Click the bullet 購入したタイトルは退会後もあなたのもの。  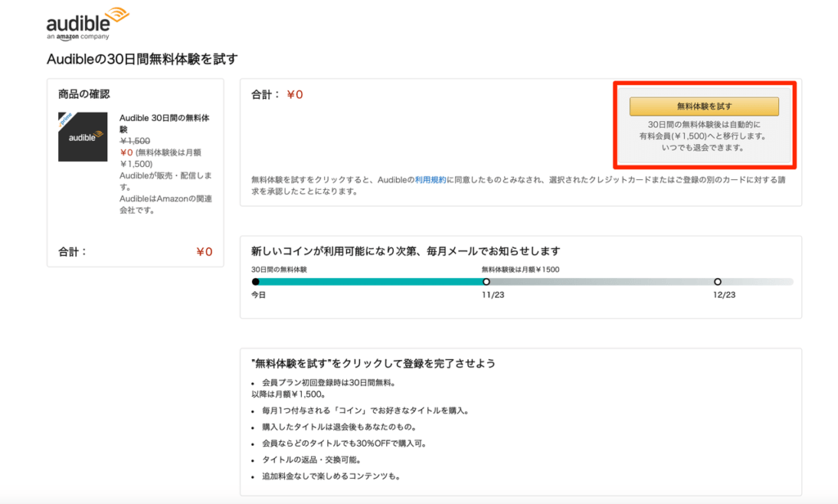click(340, 427)
